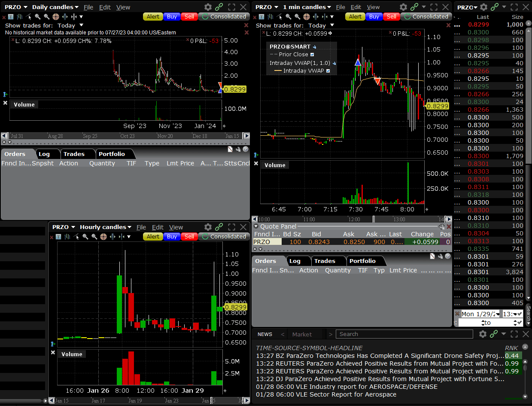Click the page icon in upper Orders panel
532x406 pixels.
[230, 149]
